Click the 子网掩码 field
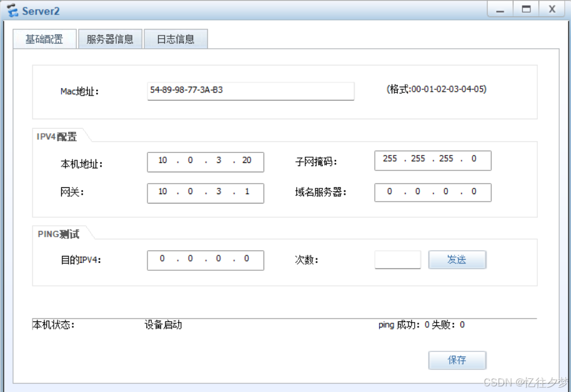Screen dimensions: 571x392 tap(432, 160)
